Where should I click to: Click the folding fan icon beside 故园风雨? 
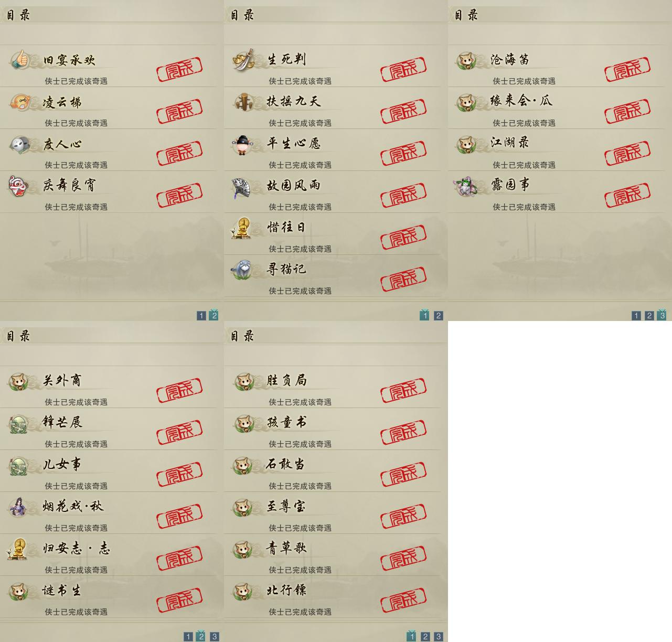243,187
